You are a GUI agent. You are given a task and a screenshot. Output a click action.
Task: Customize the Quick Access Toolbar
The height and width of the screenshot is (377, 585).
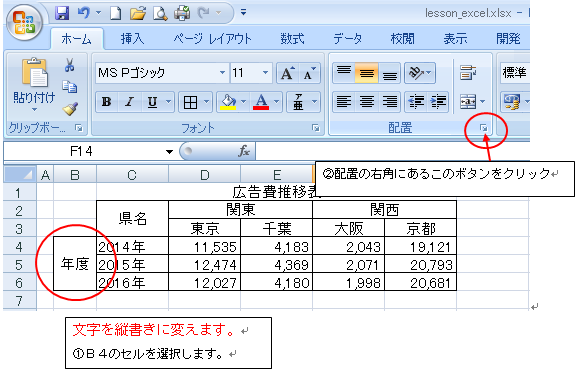(243, 13)
